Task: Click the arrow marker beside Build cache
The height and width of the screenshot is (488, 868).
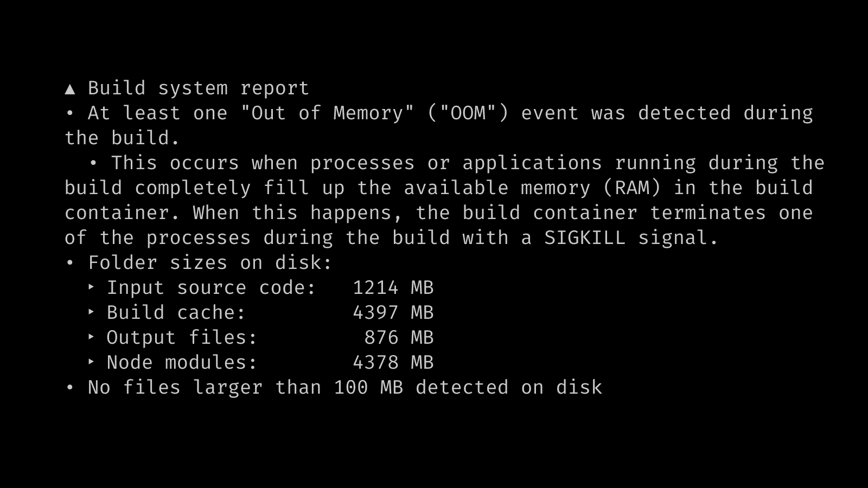Action: point(91,312)
